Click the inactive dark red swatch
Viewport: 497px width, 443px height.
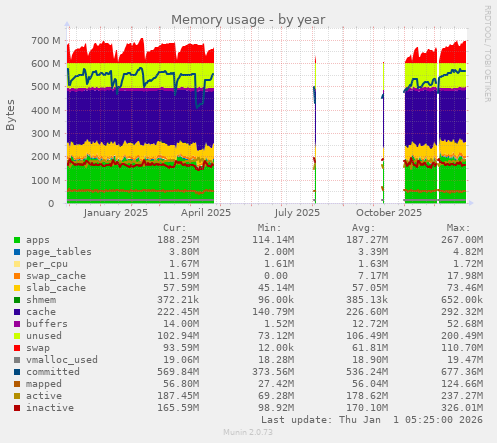click(x=17, y=408)
